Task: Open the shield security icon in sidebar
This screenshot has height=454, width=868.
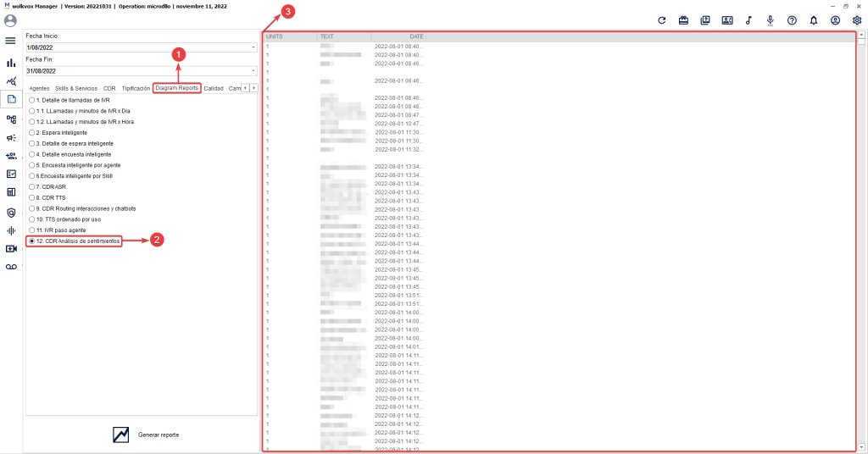Action: [11, 213]
